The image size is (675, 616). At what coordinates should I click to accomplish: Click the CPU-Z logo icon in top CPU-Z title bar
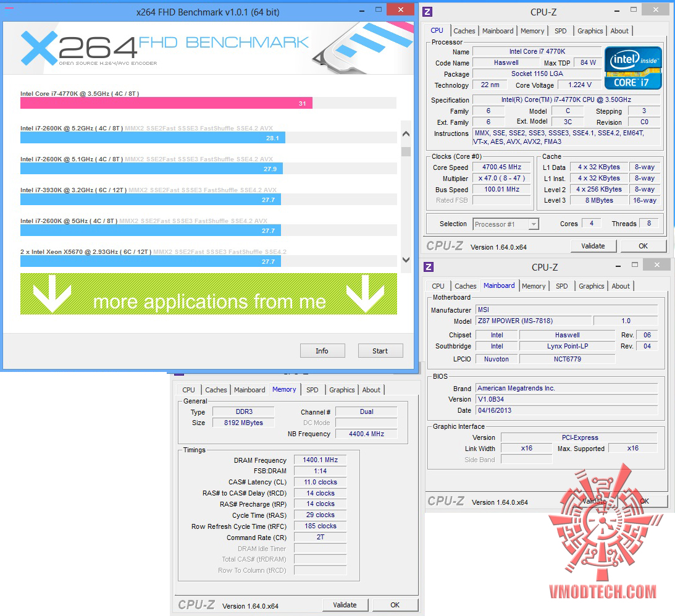tap(427, 12)
